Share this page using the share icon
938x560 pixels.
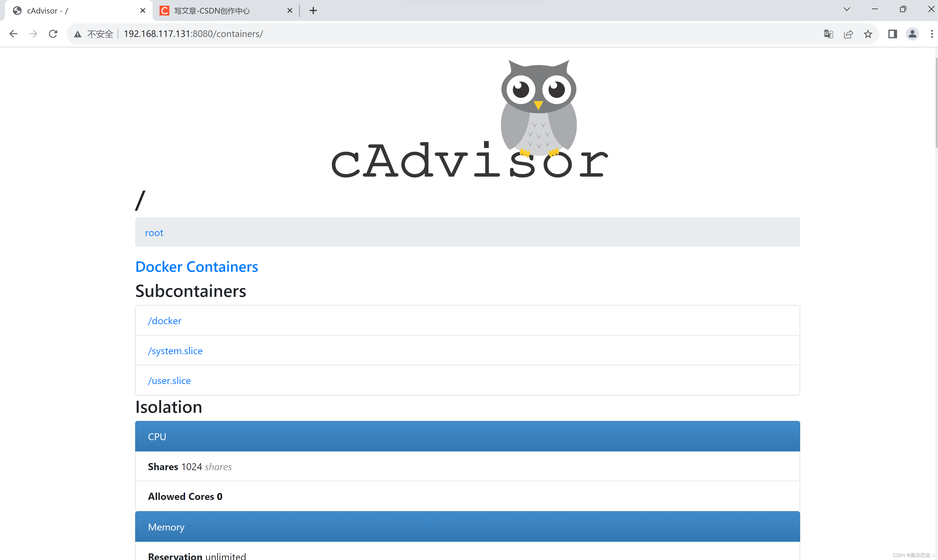848,34
